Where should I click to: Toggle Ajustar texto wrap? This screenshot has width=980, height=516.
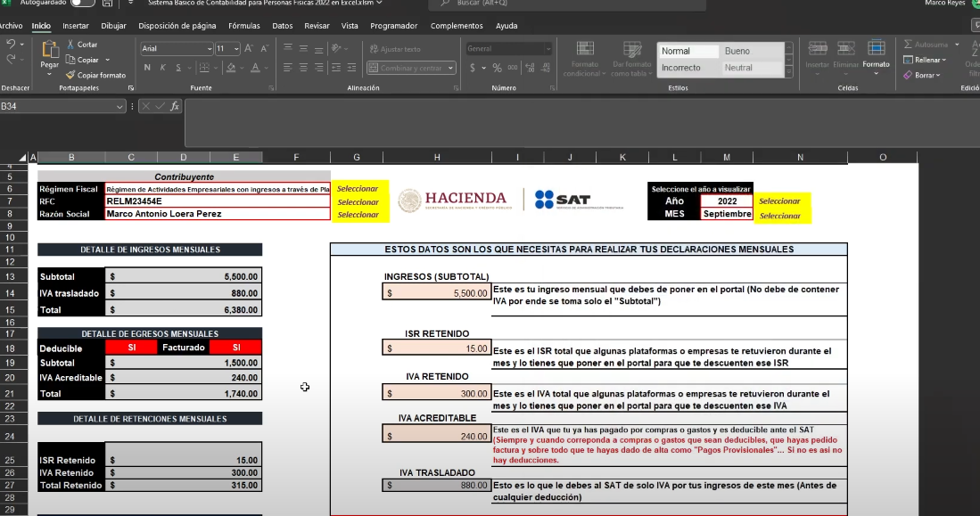395,49
